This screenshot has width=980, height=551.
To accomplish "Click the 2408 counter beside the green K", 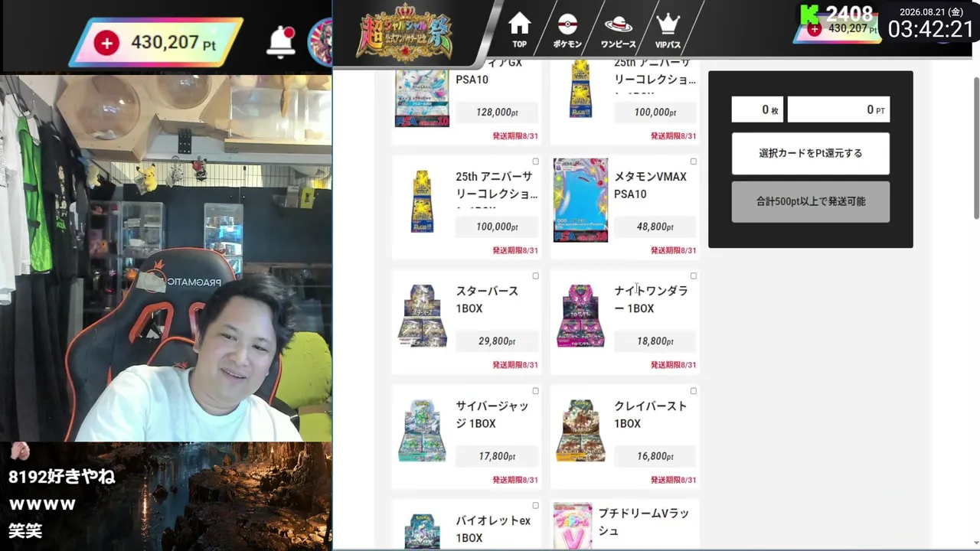I will [x=849, y=13].
